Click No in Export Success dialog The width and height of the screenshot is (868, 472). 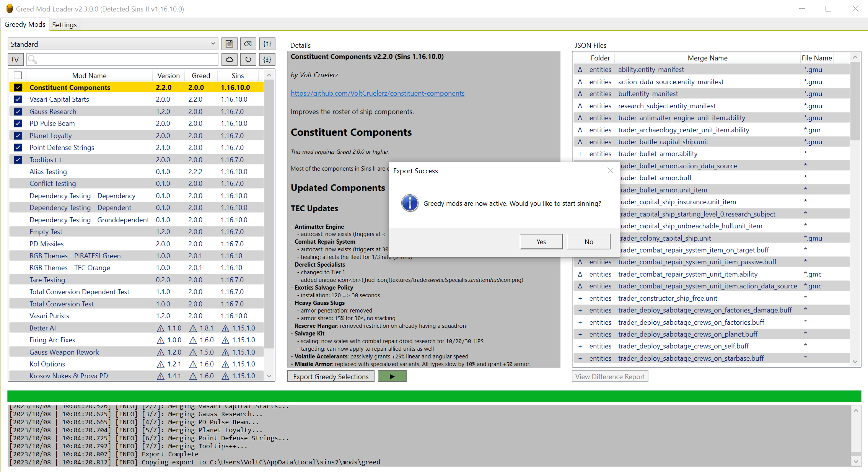pos(589,242)
